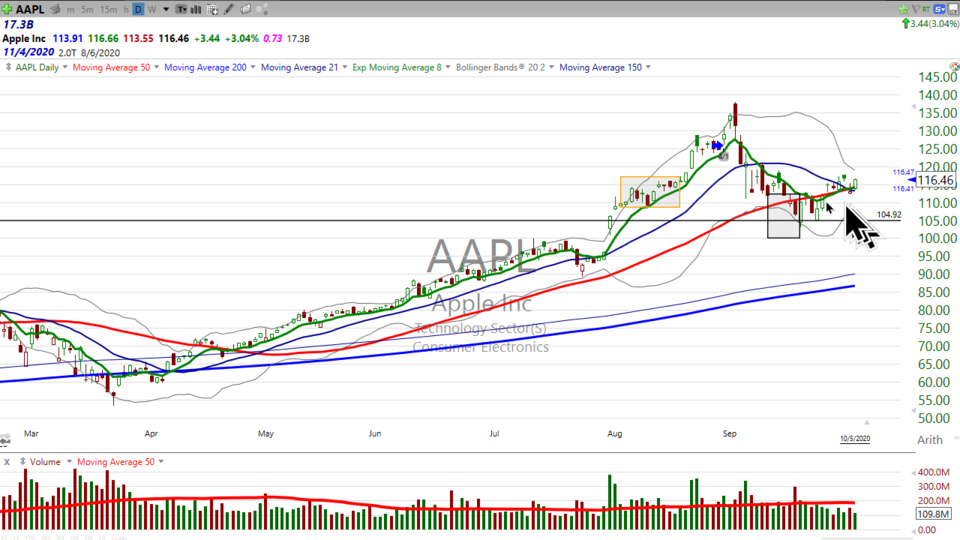Click the save disk icon at top right
Image resolution: width=960 pixels, height=540 pixels.
click(x=953, y=9)
